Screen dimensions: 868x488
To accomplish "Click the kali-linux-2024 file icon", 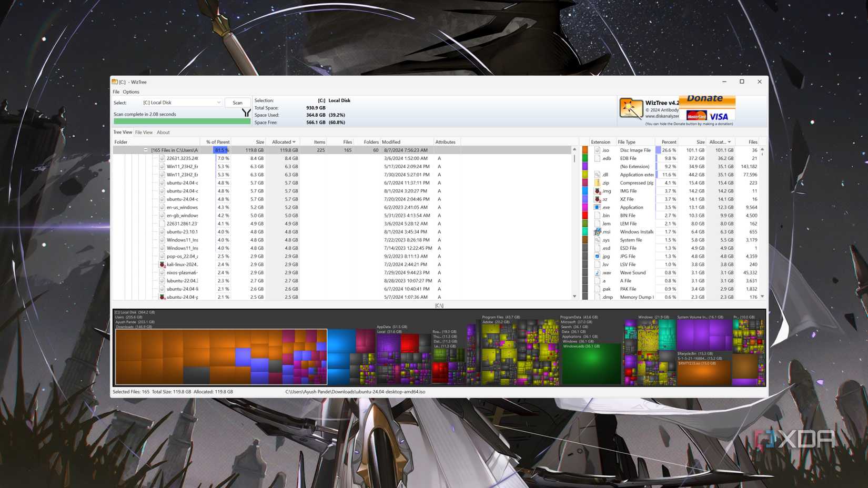I will (162, 265).
